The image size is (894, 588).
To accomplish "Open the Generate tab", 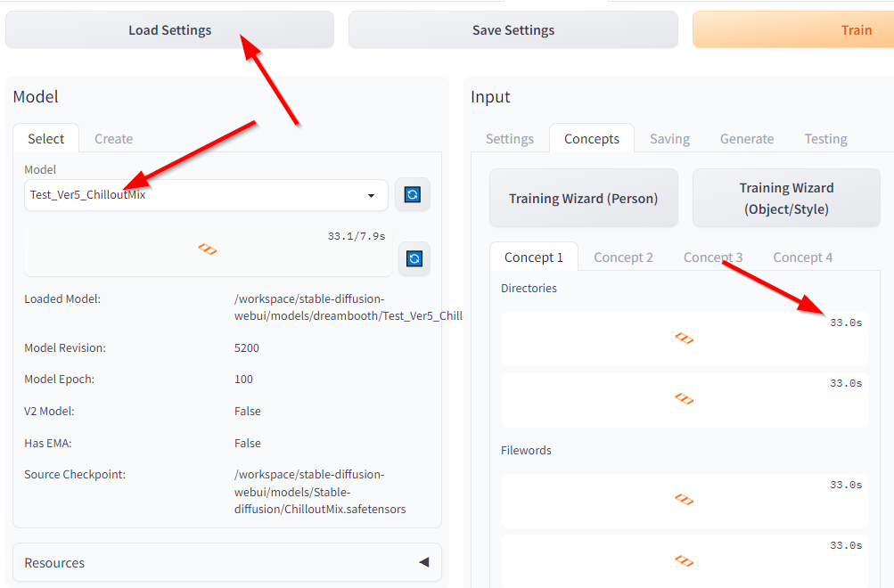I will coord(747,138).
